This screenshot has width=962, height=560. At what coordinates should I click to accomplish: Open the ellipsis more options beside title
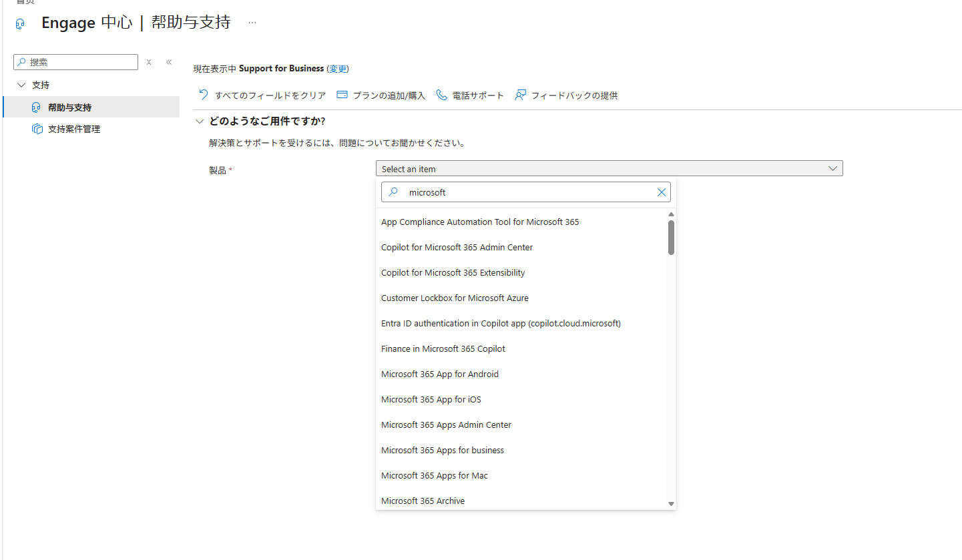click(252, 23)
